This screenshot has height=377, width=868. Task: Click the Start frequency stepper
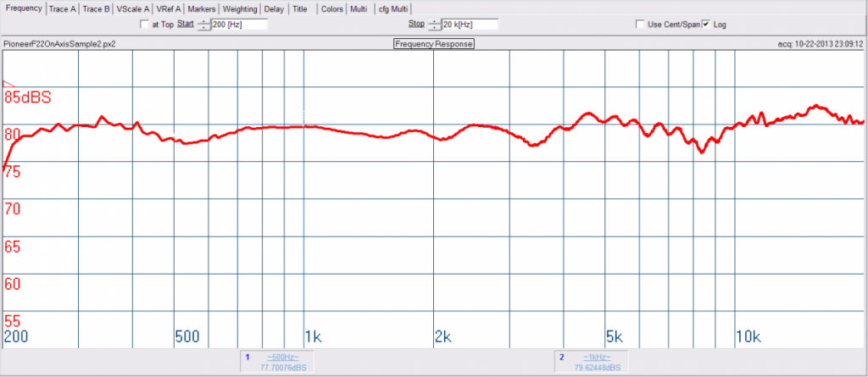click(x=203, y=25)
